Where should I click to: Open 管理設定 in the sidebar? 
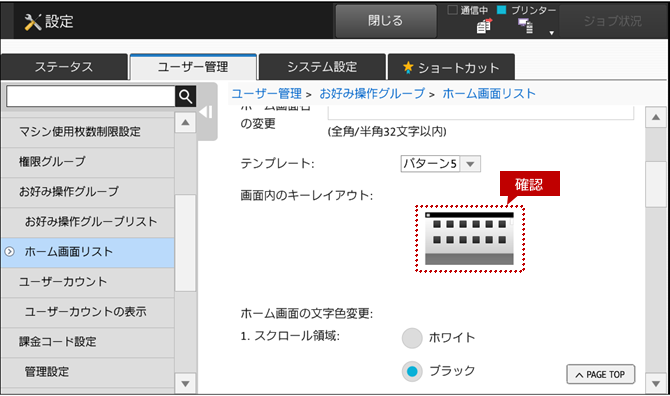click(x=88, y=372)
